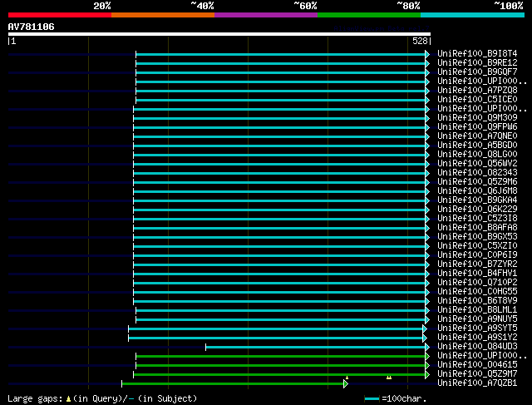The image size is (532, 405).
Task: Click the green alignment bar for UniRef100_O04615
Action: 281,365
